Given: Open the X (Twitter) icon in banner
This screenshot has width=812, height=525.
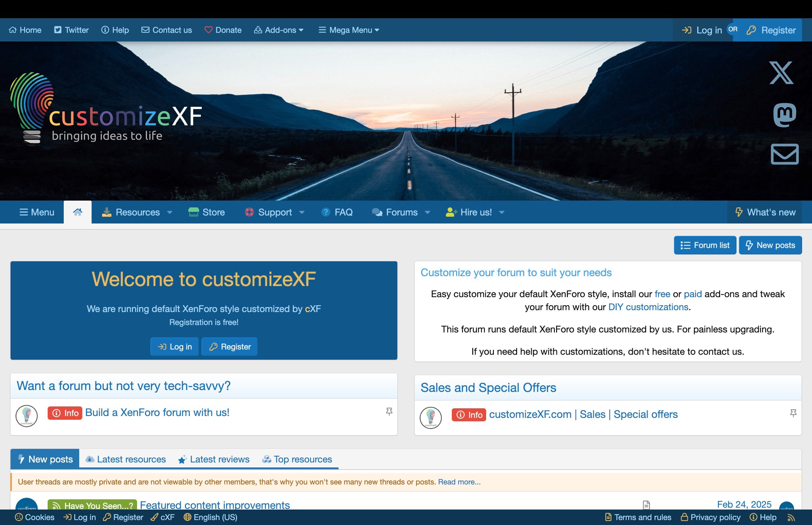Looking at the screenshot, I should 781,73.
